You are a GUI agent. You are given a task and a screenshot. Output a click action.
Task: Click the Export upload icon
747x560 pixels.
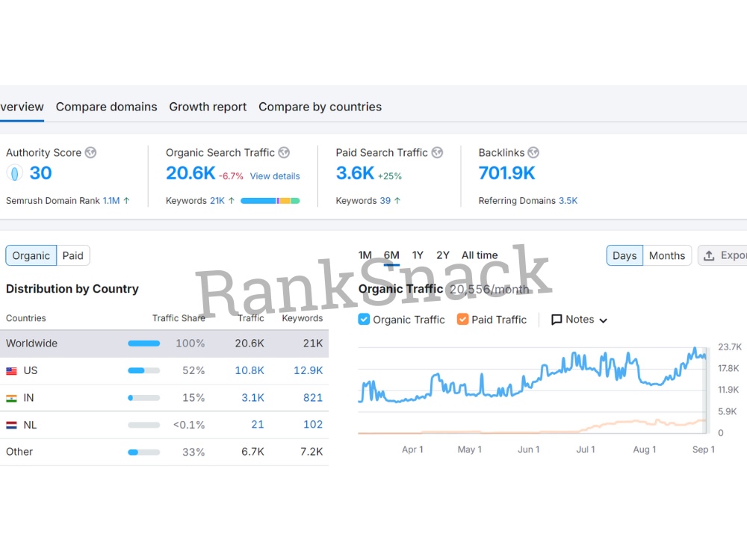tap(709, 255)
